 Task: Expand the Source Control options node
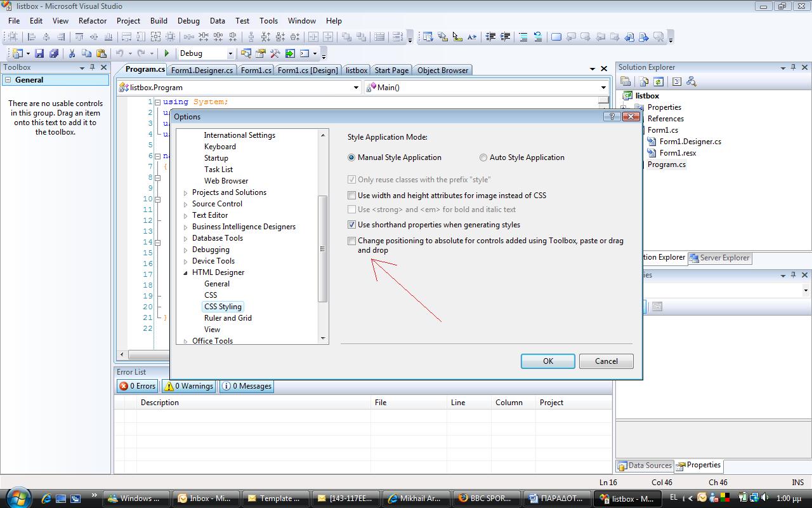pyautogui.click(x=185, y=204)
